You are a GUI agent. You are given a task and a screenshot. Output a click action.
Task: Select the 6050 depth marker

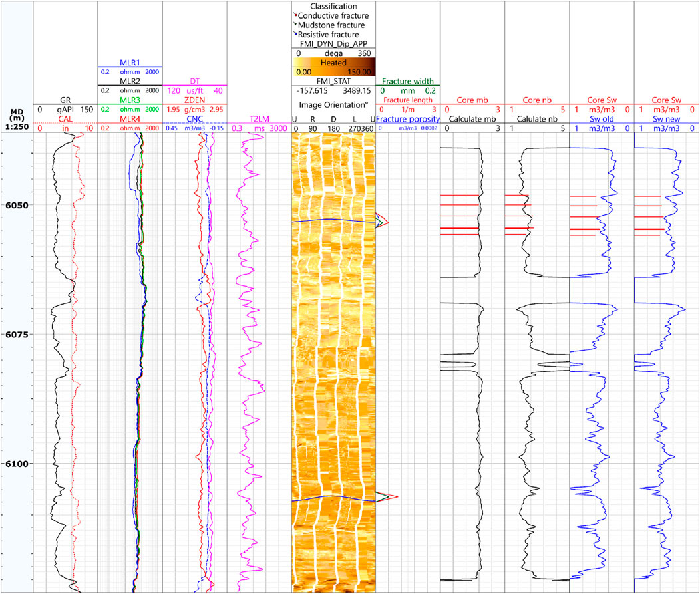17,206
